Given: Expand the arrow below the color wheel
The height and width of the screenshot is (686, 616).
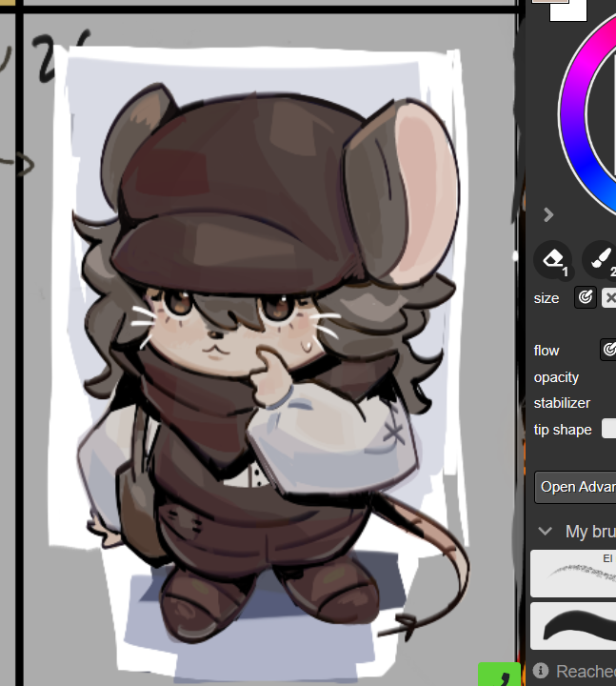Looking at the screenshot, I should click(548, 214).
